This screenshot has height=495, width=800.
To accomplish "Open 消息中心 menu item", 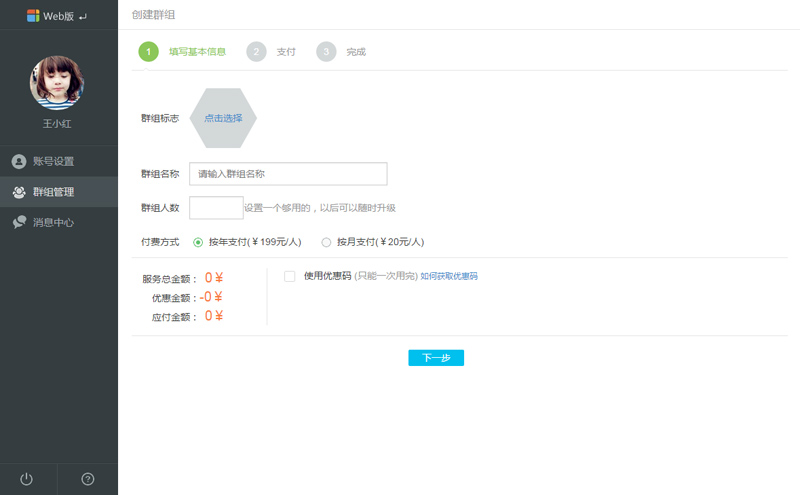I will (x=53, y=222).
